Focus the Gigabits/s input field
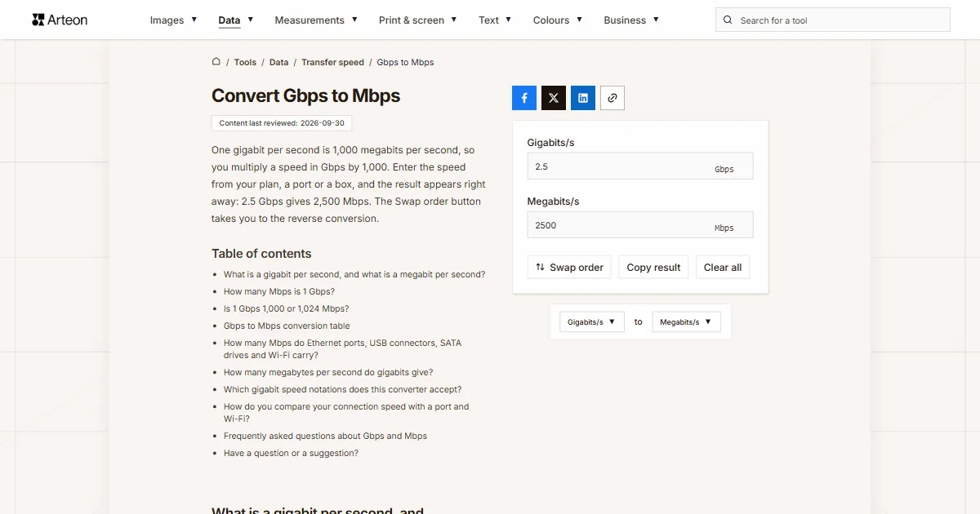 coord(640,166)
